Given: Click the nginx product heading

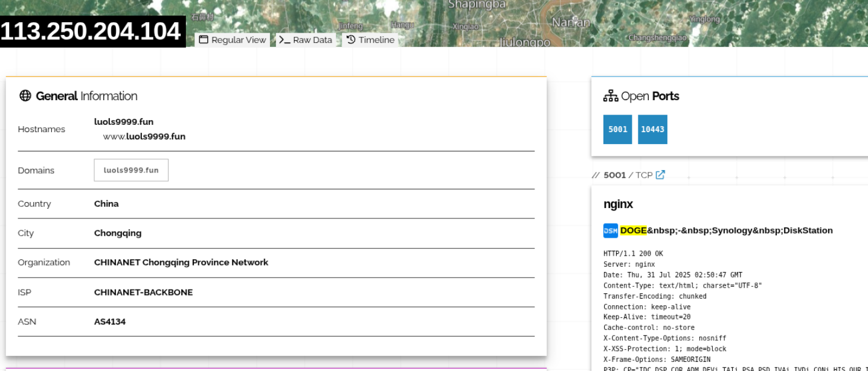Looking at the screenshot, I should (618, 204).
